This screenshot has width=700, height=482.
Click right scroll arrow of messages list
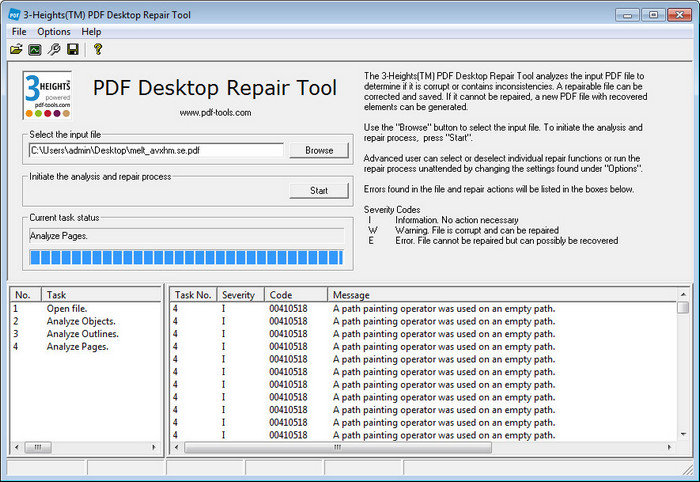point(669,447)
